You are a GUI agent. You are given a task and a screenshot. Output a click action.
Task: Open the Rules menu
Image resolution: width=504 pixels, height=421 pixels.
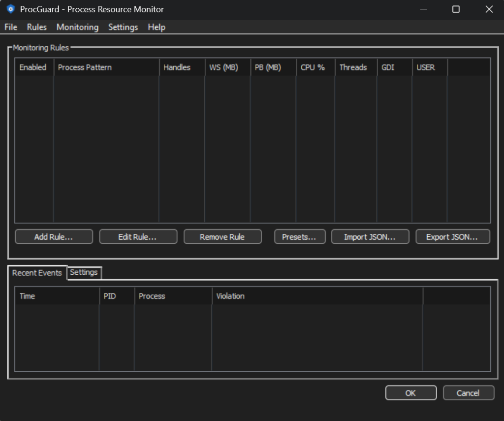click(x=36, y=27)
